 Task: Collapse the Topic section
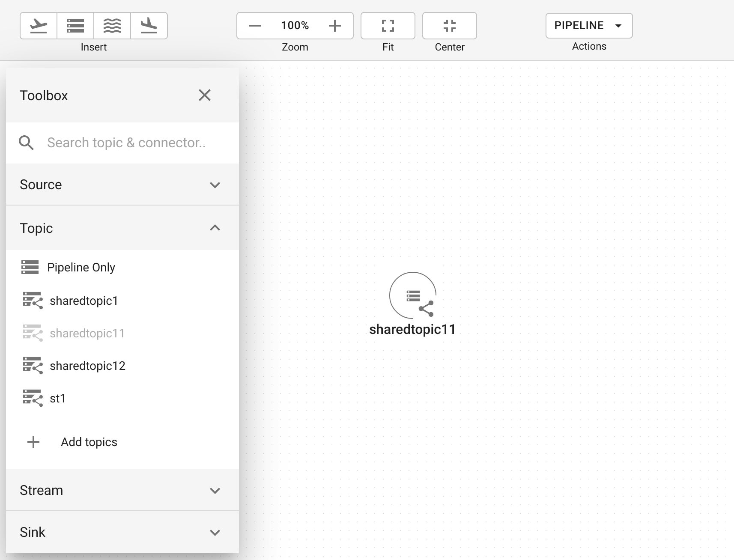pyautogui.click(x=122, y=228)
